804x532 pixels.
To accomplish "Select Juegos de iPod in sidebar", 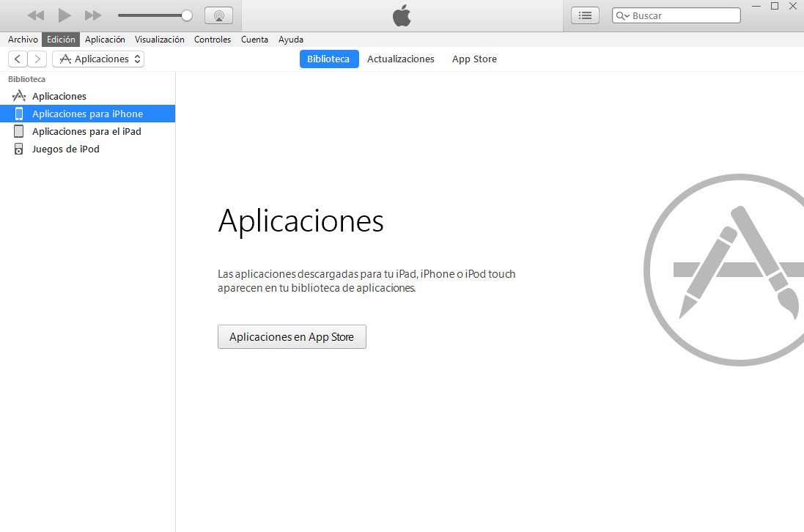I will coord(88,149).
